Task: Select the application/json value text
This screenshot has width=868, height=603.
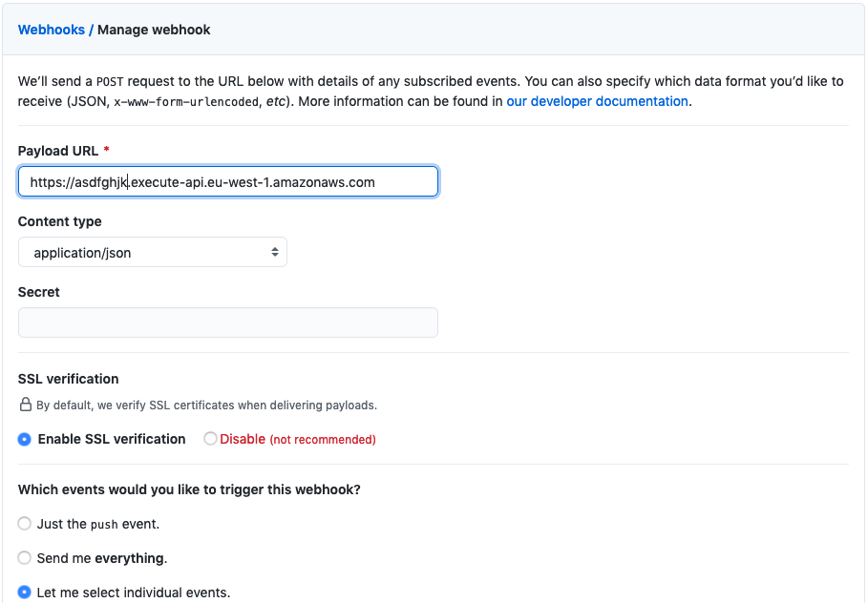Action: pos(80,252)
